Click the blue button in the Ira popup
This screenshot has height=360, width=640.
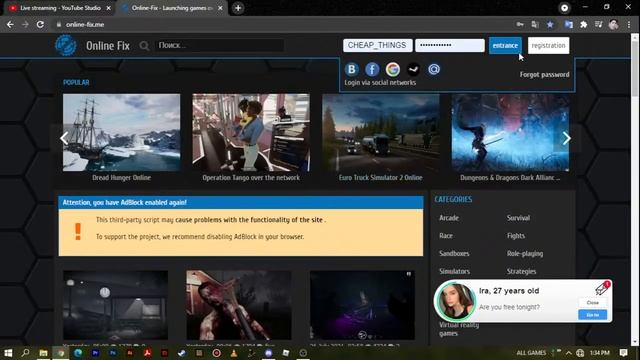pyautogui.click(x=593, y=315)
